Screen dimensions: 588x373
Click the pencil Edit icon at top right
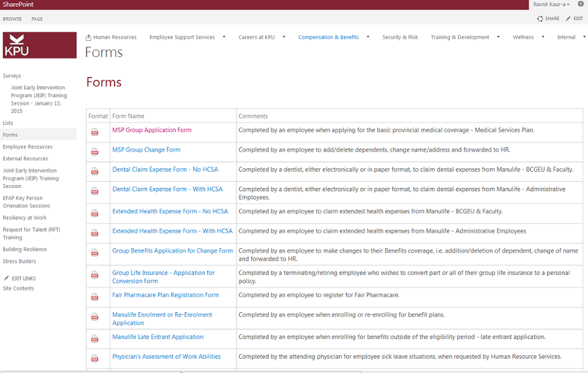(x=568, y=18)
